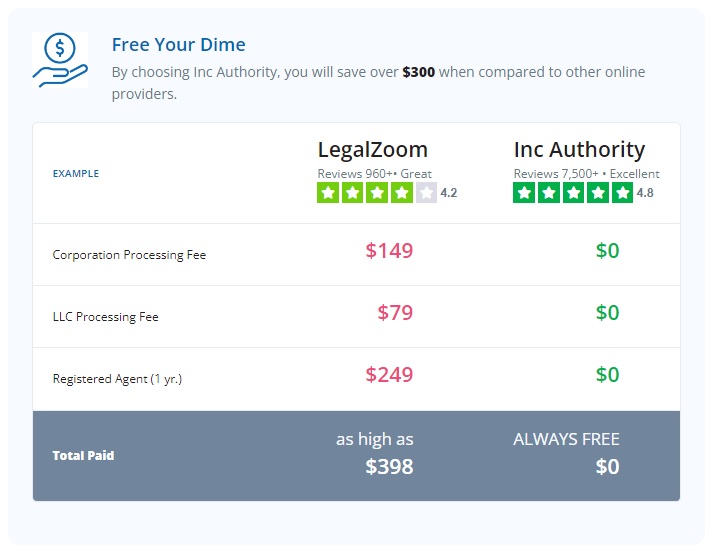Click LegalZoom's grey fifth star
Viewport: 712px width, 550px height.
(x=426, y=193)
